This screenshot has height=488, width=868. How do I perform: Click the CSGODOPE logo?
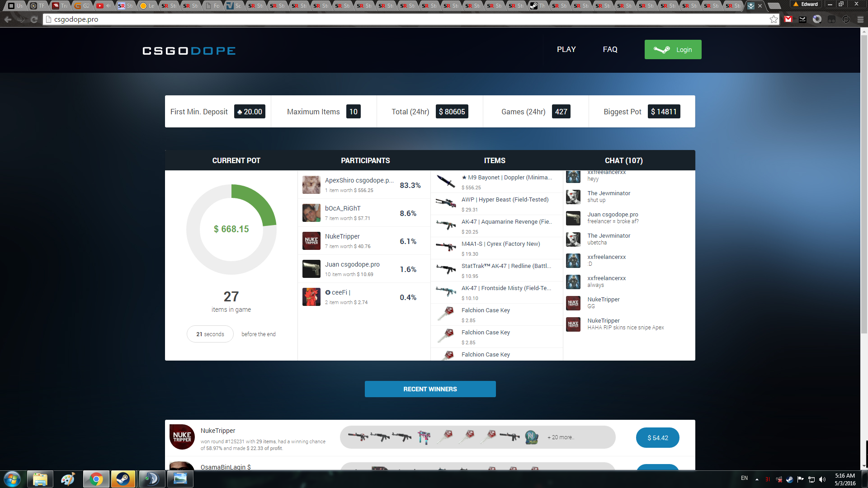tap(189, 51)
